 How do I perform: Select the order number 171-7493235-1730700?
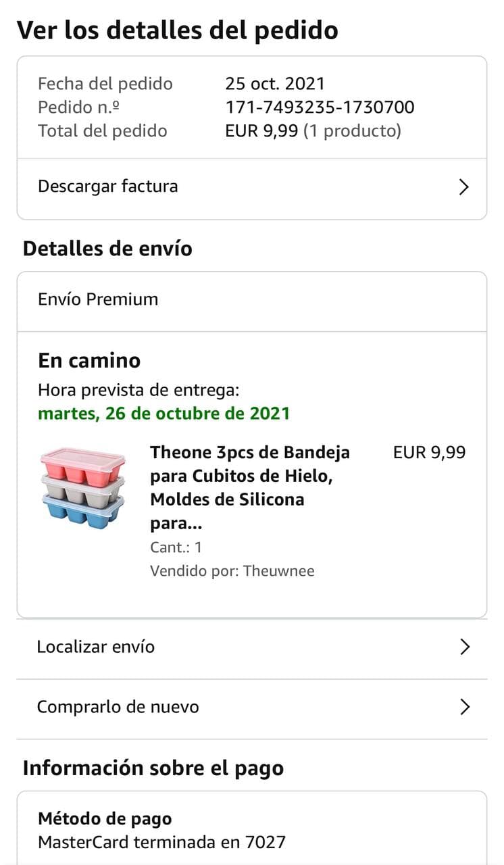[320, 107]
